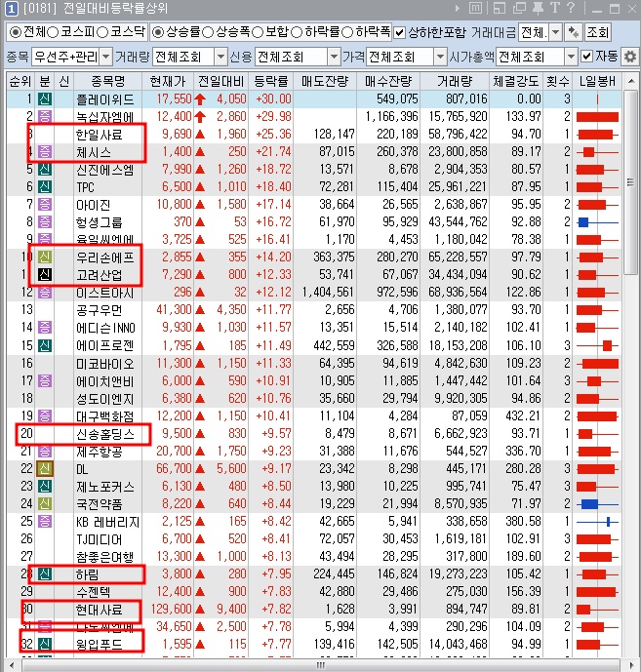
Task: Click the vertical scrollbar up arrow
Action: [630, 81]
